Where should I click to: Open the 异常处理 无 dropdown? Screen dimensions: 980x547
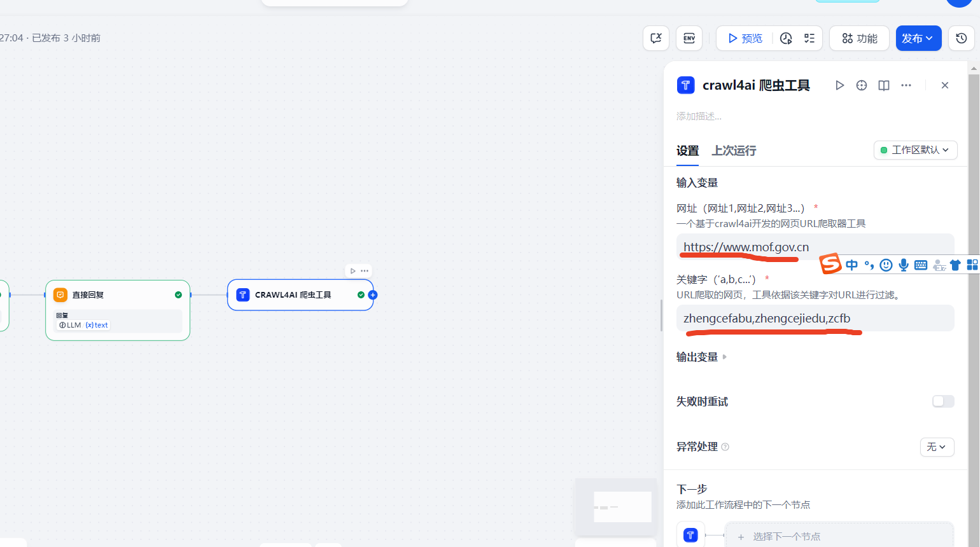[x=937, y=447]
